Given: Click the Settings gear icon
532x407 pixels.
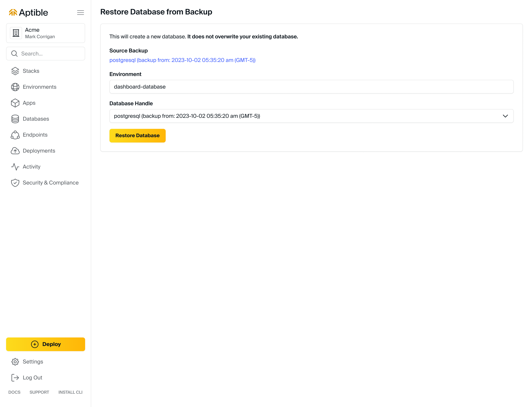Looking at the screenshot, I should 15,362.
